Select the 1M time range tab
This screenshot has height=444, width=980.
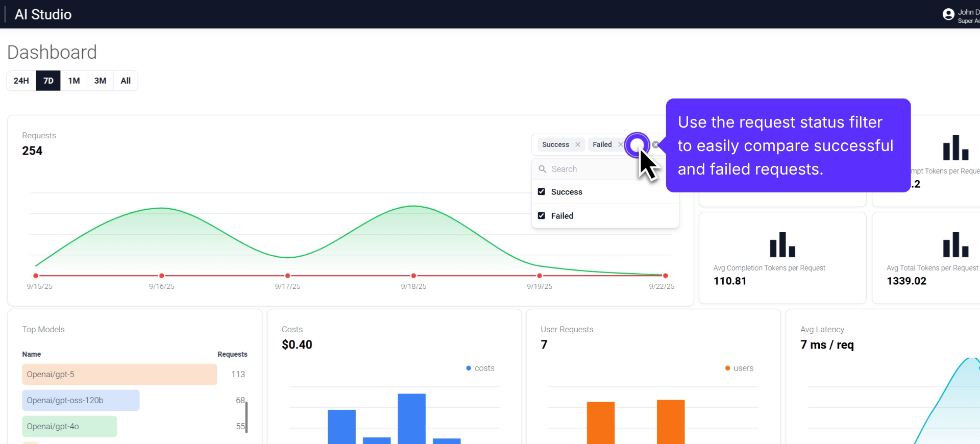[74, 81]
